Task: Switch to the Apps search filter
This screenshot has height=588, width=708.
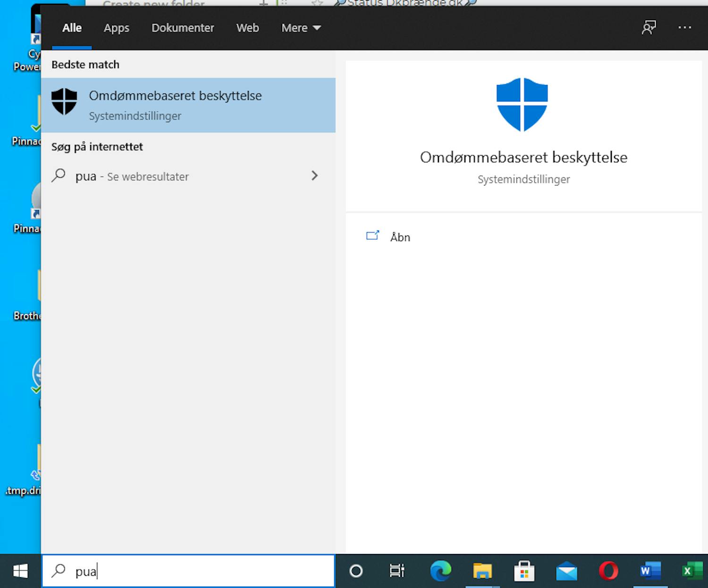Action: 116,27
